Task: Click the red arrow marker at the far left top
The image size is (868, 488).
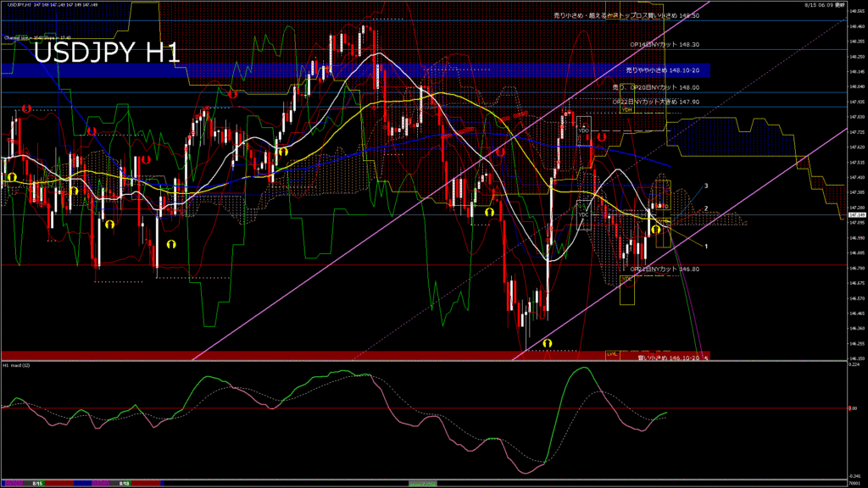Action: click(x=26, y=108)
